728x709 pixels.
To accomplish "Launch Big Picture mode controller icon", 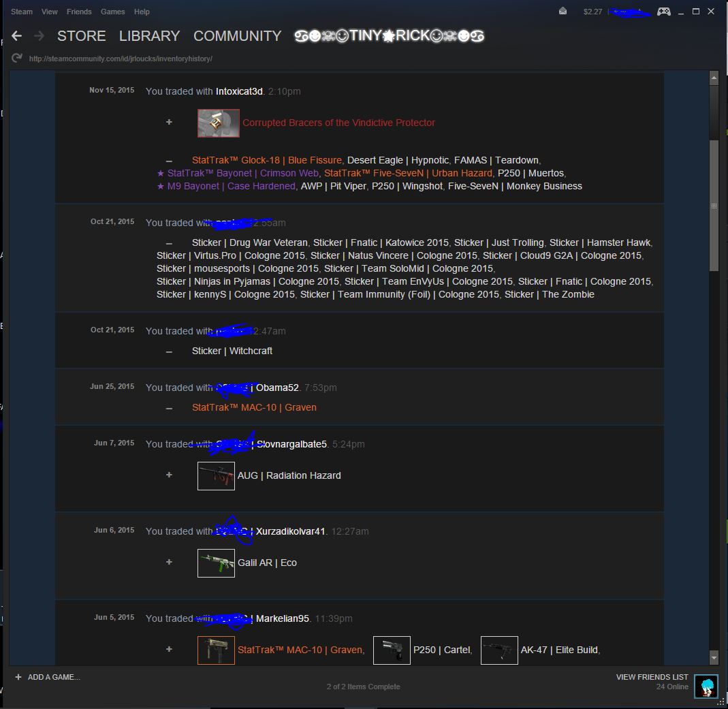I will (663, 12).
